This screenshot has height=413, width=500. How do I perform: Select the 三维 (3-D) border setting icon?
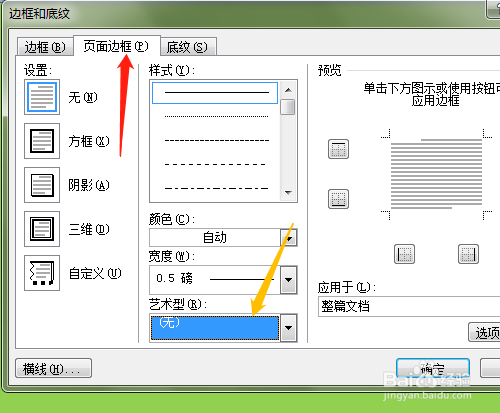[42, 229]
